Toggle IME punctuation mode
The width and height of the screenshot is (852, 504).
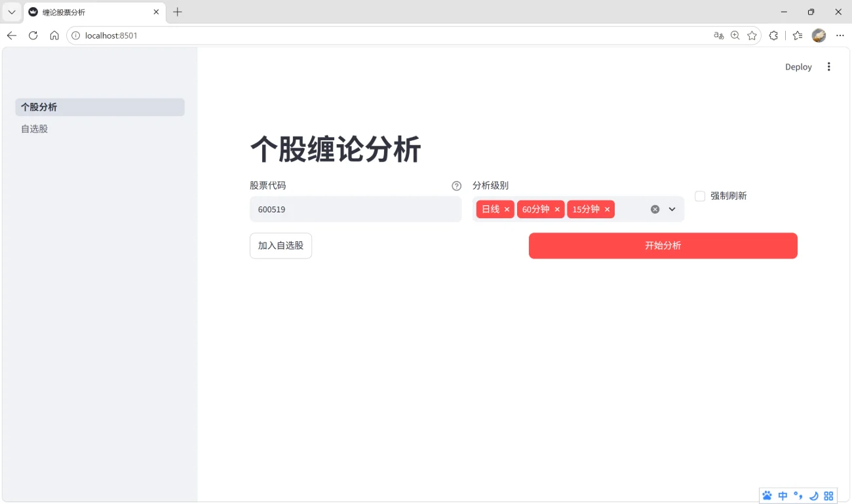click(x=798, y=496)
